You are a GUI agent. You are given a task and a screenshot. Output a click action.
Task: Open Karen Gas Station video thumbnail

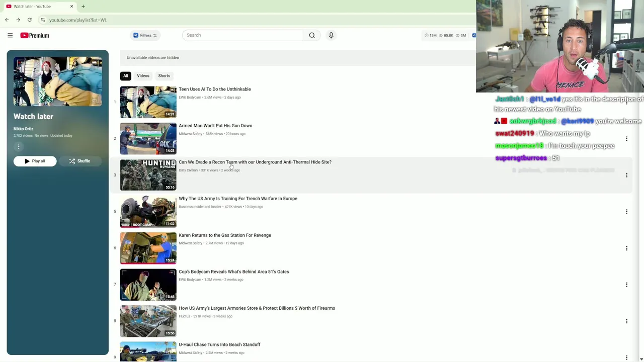(x=148, y=248)
